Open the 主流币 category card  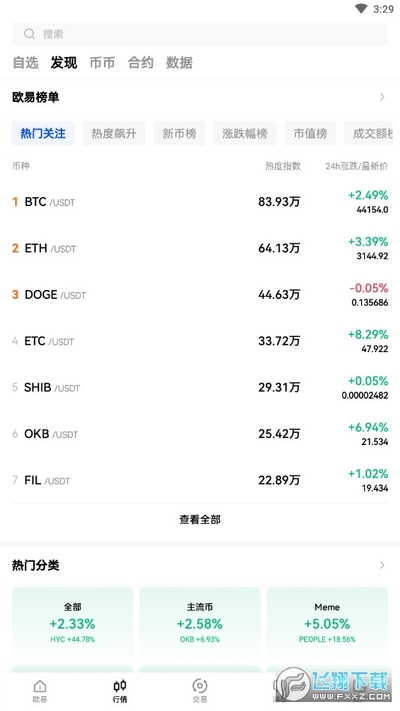[x=200, y=622]
